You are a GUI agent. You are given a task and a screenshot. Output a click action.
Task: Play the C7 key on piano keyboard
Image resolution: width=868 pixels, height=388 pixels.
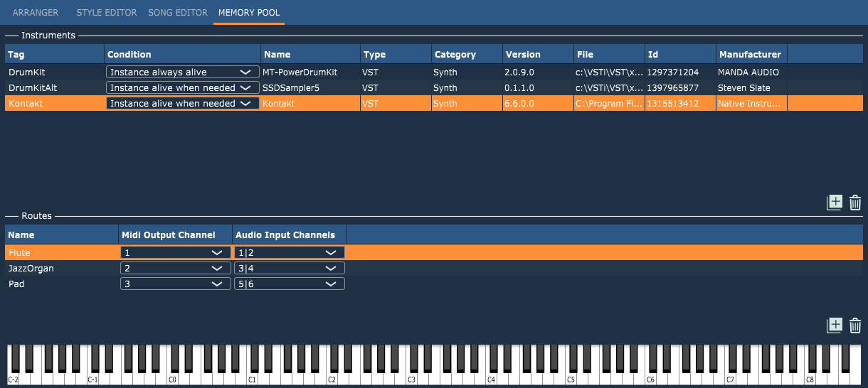point(730,378)
